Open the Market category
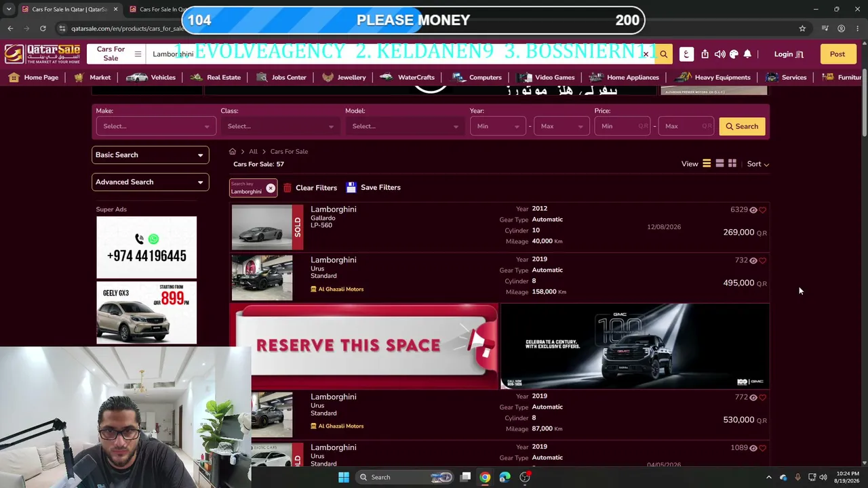The height and width of the screenshot is (488, 868). (92, 77)
